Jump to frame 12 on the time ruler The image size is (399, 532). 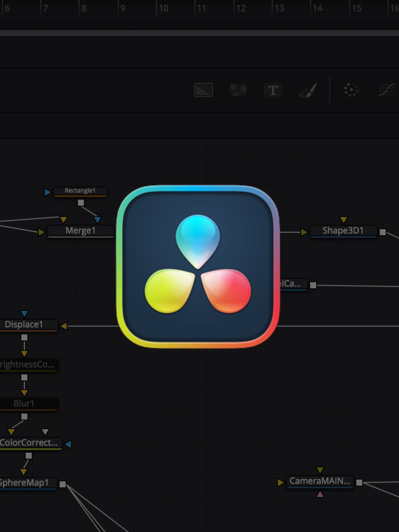(241, 8)
